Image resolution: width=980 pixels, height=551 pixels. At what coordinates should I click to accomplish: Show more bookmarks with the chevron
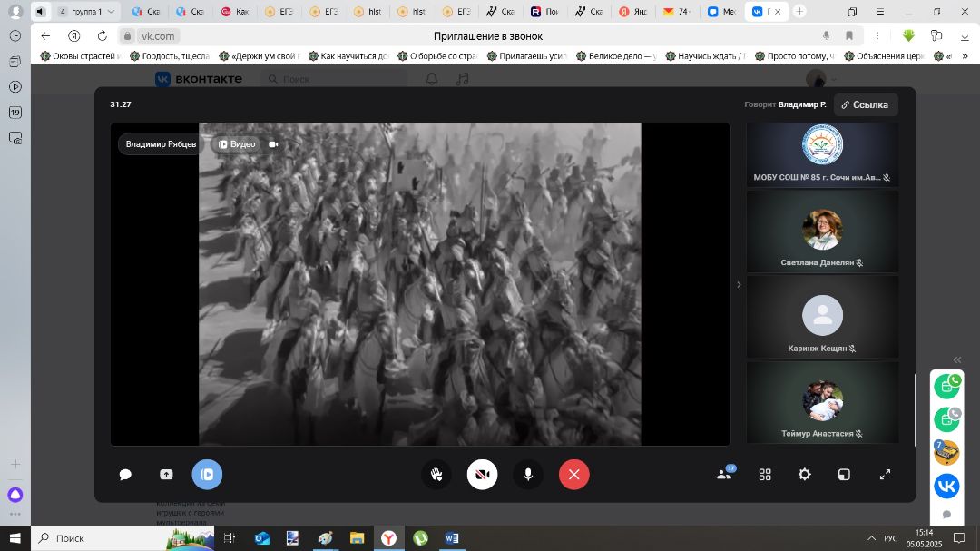[x=965, y=56]
